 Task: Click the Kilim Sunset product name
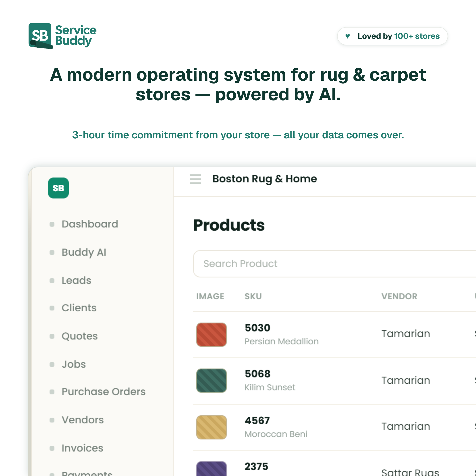coord(270,387)
